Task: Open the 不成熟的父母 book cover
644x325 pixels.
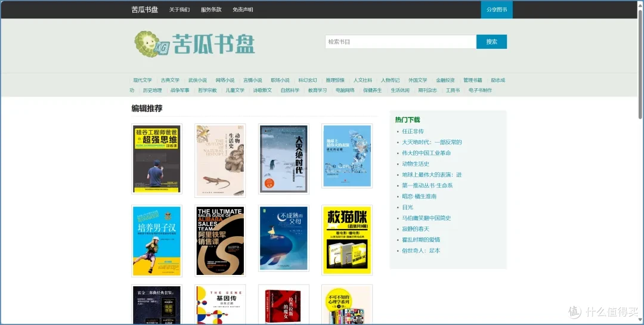Action: coord(284,239)
